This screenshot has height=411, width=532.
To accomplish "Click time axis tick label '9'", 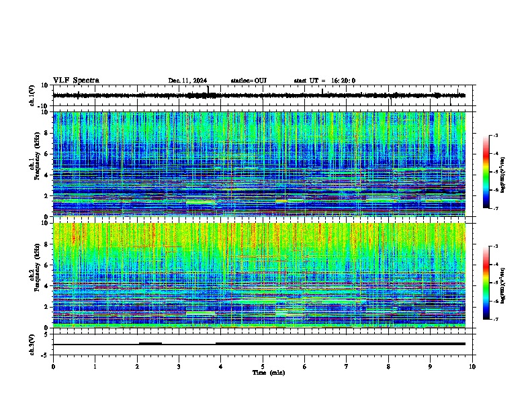I will (x=430, y=367).
